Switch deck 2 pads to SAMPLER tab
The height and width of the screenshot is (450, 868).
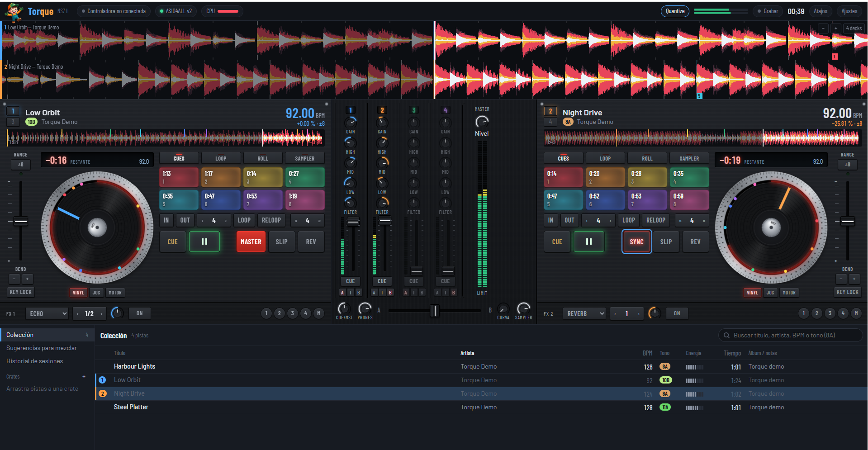(x=689, y=158)
